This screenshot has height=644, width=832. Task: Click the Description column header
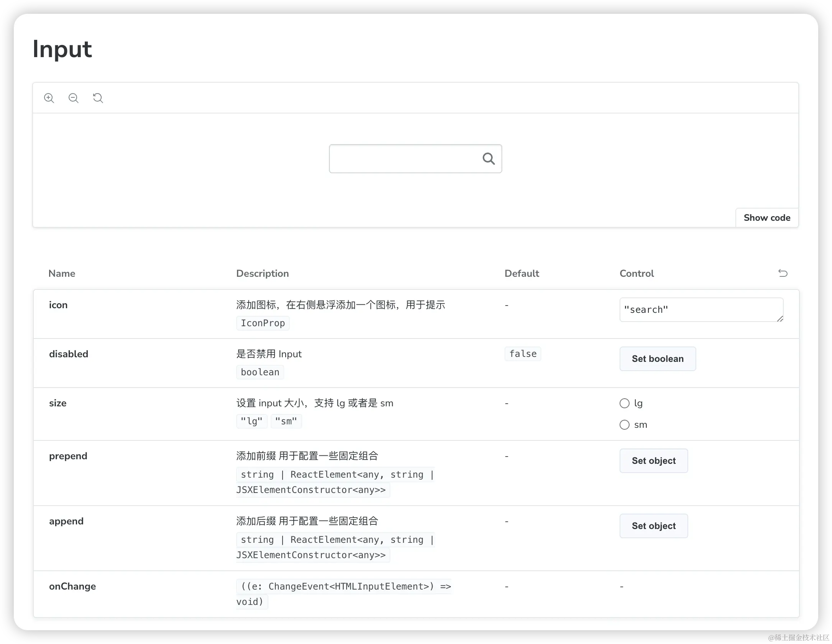click(262, 273)
